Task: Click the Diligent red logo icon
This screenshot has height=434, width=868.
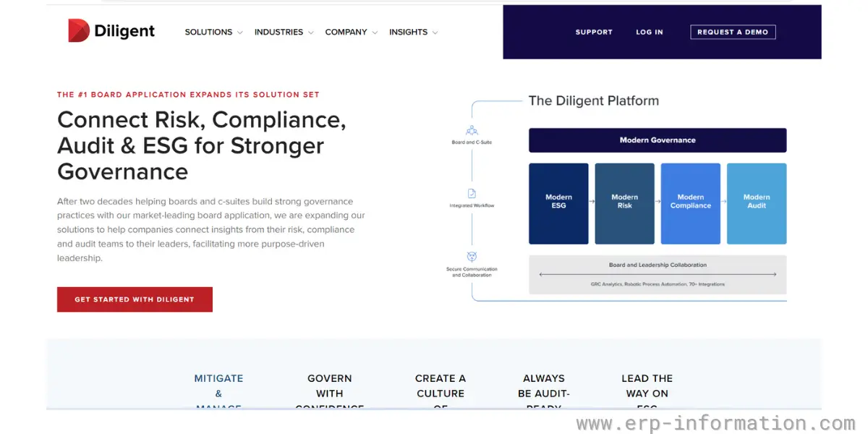Action: point(79,30)
